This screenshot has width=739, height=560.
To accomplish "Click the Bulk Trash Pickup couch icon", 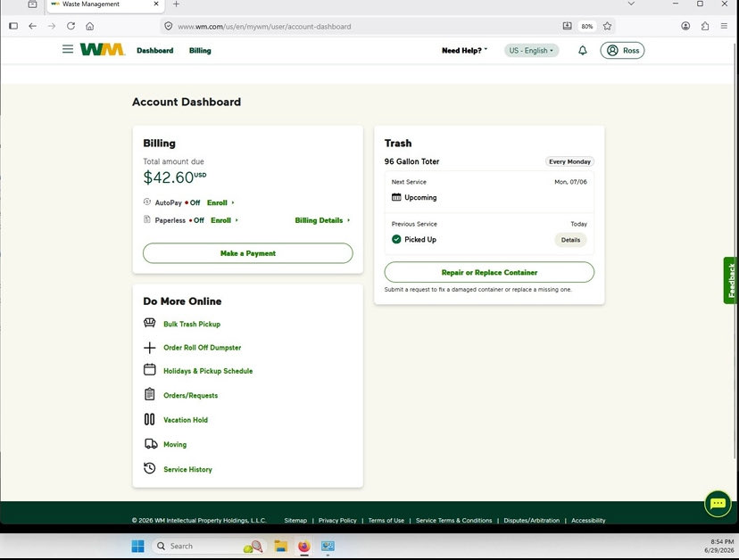I will point(149,323).
